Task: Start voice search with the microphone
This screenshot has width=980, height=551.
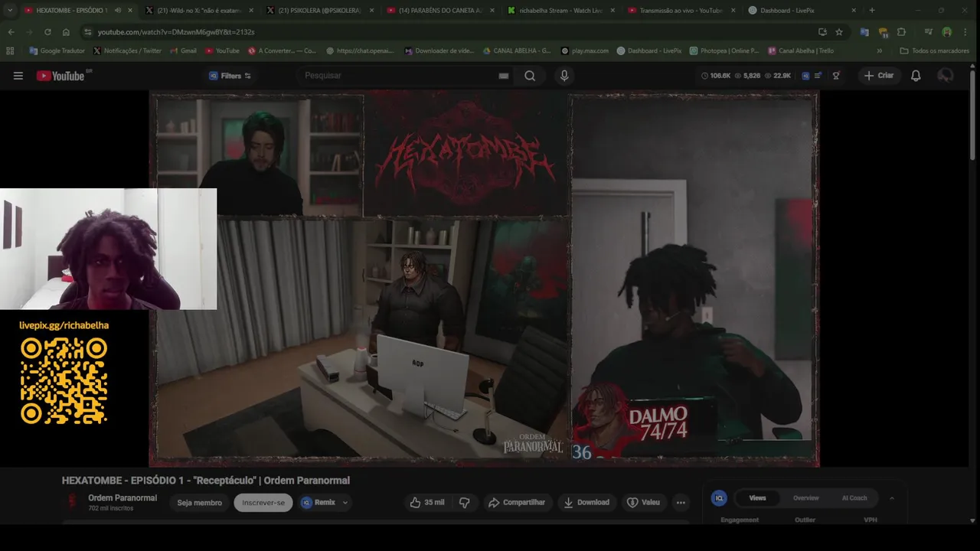Action: 564,76
